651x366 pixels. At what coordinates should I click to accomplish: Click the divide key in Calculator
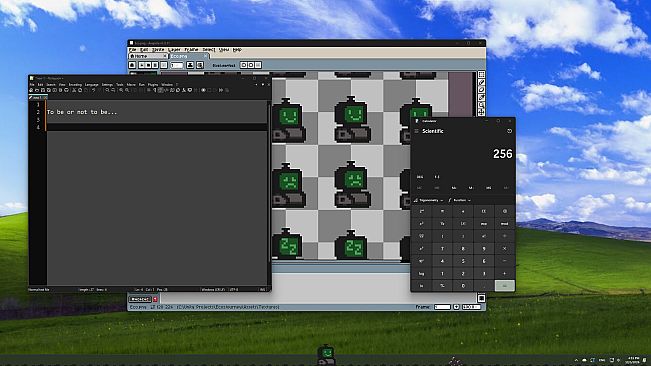[x=504, y=236]
